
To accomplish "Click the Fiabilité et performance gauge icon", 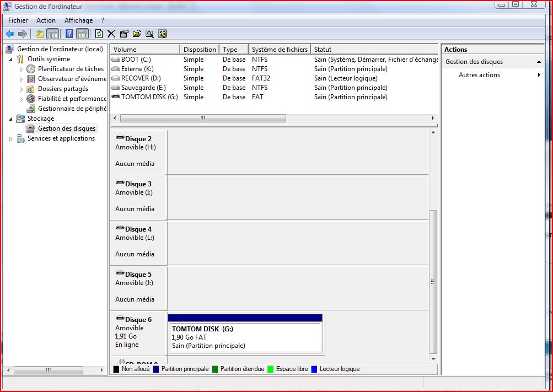I will [31, 99].
